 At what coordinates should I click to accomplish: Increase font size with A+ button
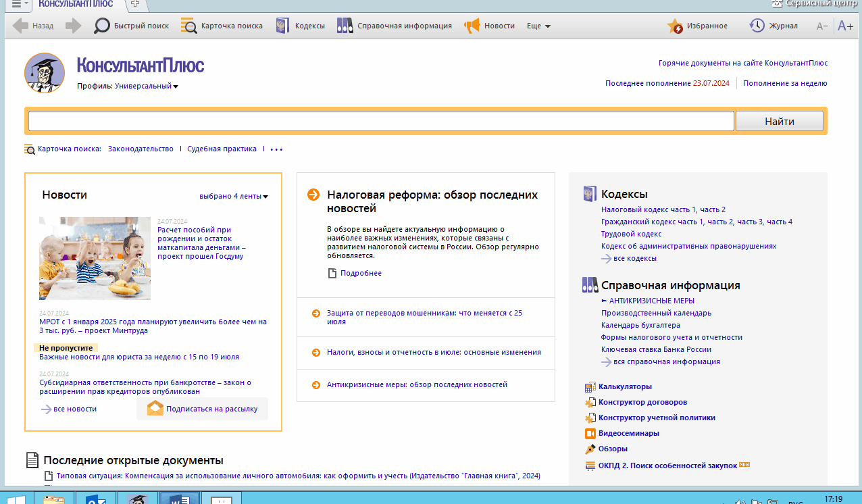pos(845,26)
